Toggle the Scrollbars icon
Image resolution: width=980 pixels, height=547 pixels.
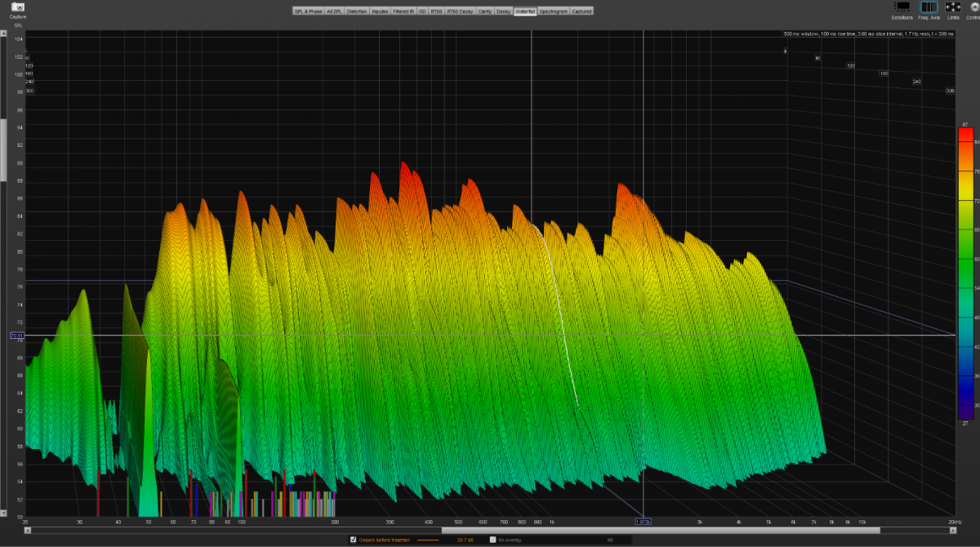tap(902, 7)
